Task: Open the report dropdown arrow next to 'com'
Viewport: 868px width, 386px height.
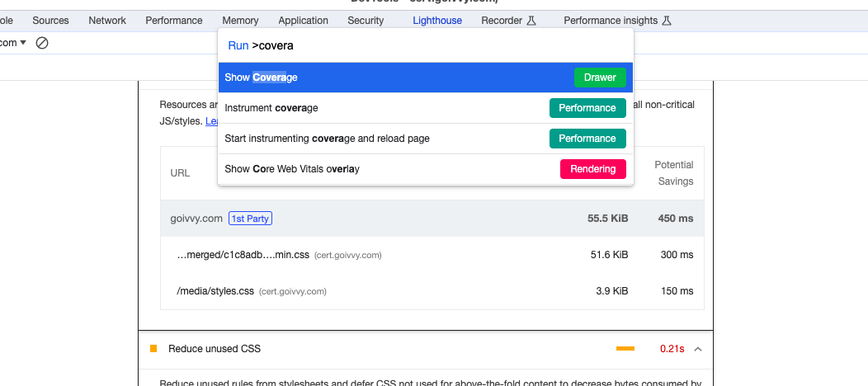Action: (x=23, y=43)
